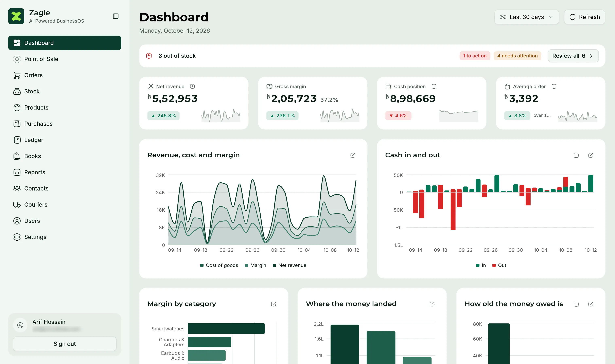Open info icon beside Cash position
Screen dimensions: 615x364
pos(434,86)
